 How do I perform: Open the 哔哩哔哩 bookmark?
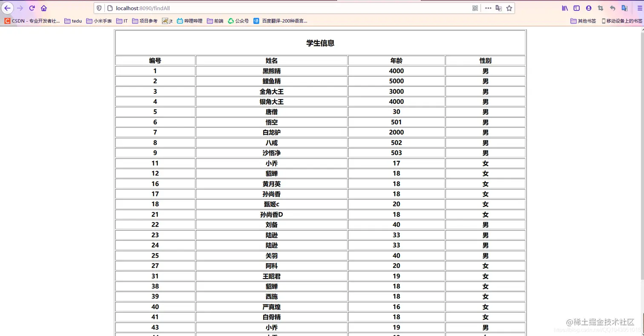pyautogui.click(x=190, y=21)
